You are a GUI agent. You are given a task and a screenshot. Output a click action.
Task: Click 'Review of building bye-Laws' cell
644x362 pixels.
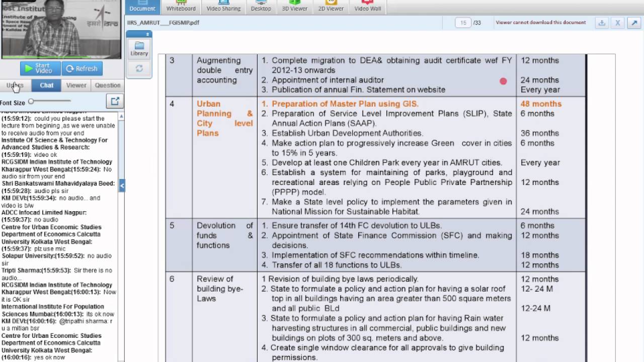pyautogui.click(x=220, y=289)
